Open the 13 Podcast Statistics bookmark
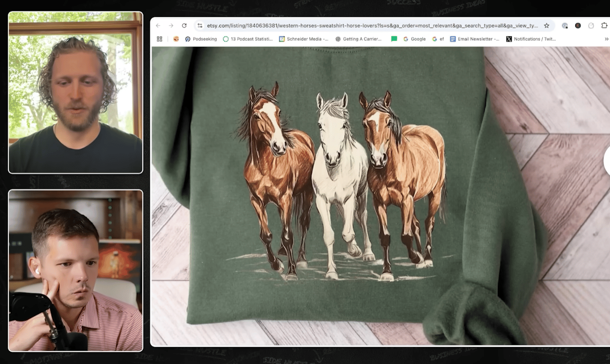Screen dimensions: 610x364 [x=248, y=39]
